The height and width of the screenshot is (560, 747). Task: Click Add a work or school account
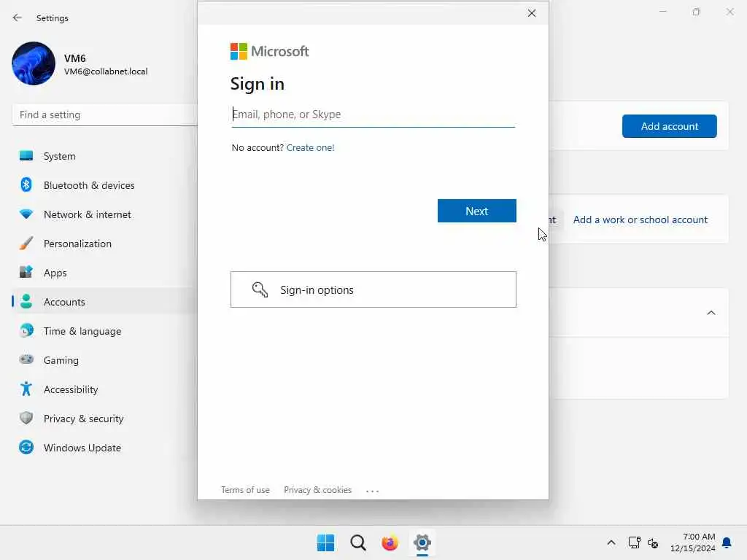tap(640, 219)
